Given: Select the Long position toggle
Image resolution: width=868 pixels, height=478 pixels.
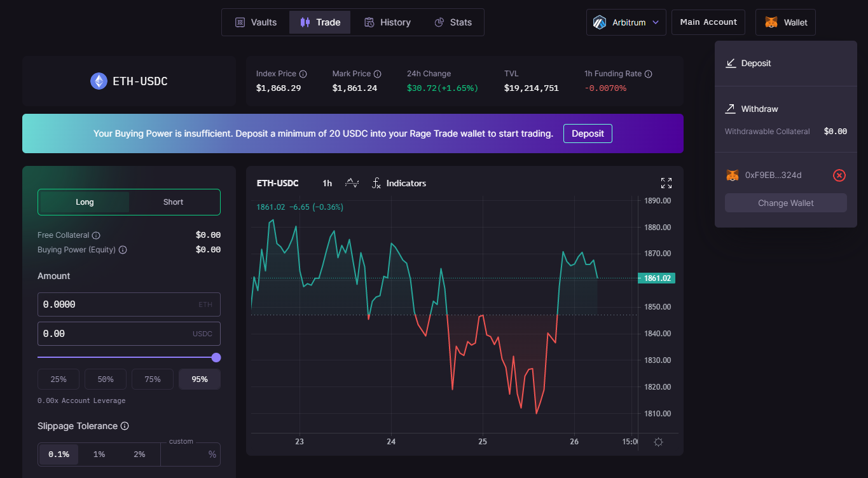Looking at the screenshot, I should pyautogui.click(x=85, y=202).
